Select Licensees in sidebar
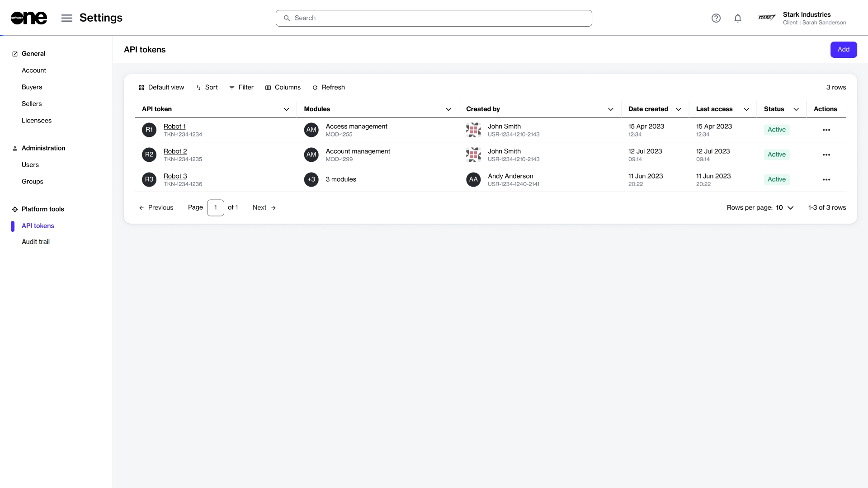This screenshot has width=868, height=488. click(37, 121)
